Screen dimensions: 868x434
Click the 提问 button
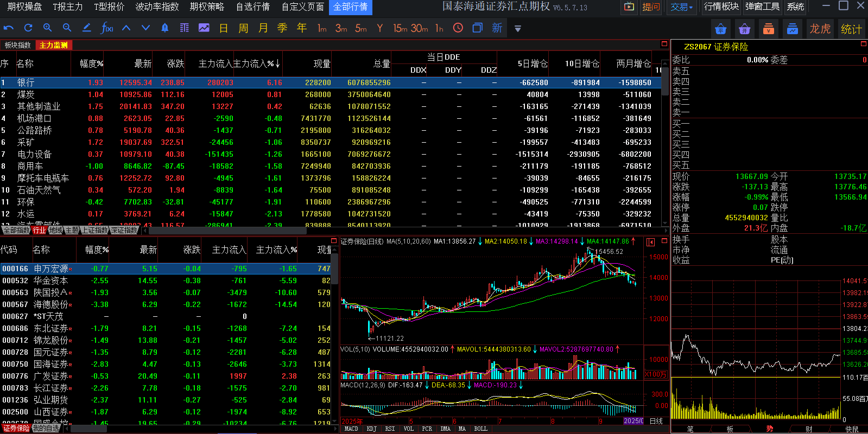(x=651, y=7)
